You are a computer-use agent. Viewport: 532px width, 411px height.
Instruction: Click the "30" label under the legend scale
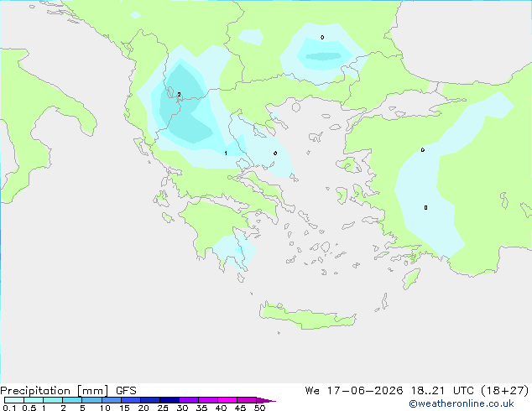point(182,408)
